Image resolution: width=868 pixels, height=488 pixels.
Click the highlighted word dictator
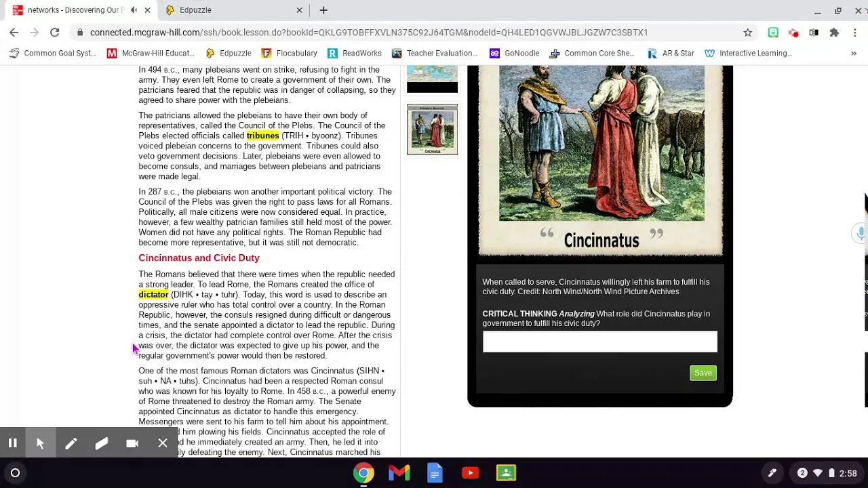(153, 295)
